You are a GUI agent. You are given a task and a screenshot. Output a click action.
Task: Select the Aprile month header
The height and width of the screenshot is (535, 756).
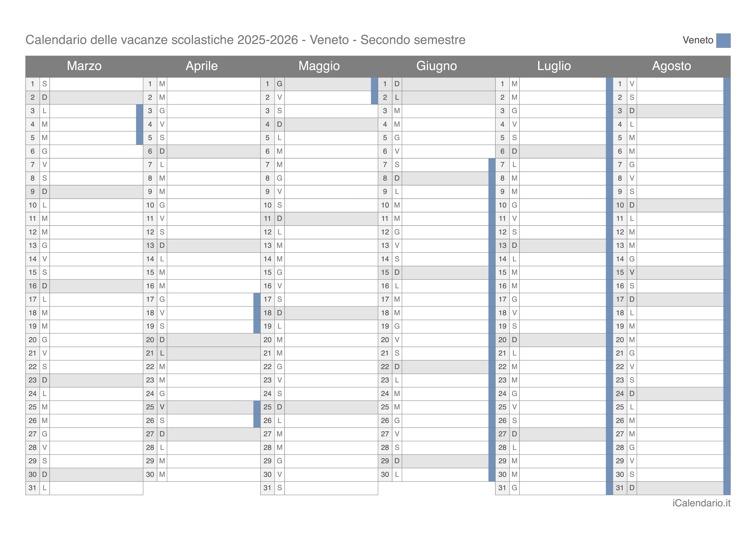201,66
